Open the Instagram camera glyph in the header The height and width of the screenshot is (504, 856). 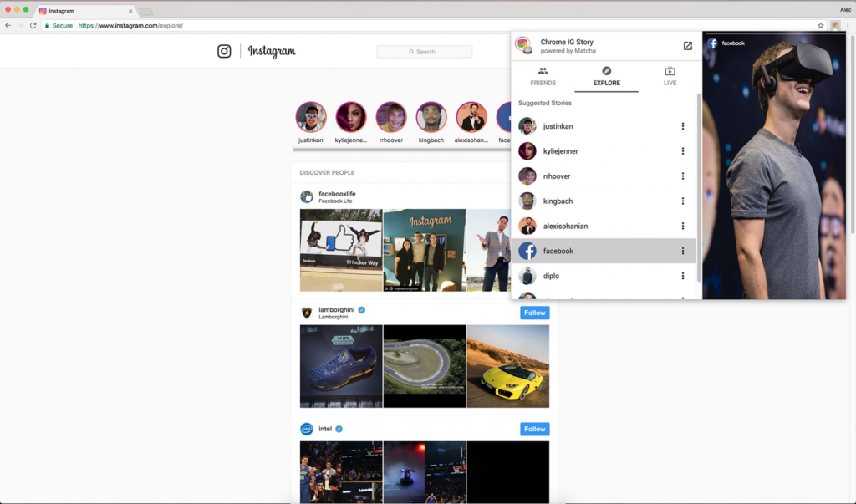pos(224,51)
